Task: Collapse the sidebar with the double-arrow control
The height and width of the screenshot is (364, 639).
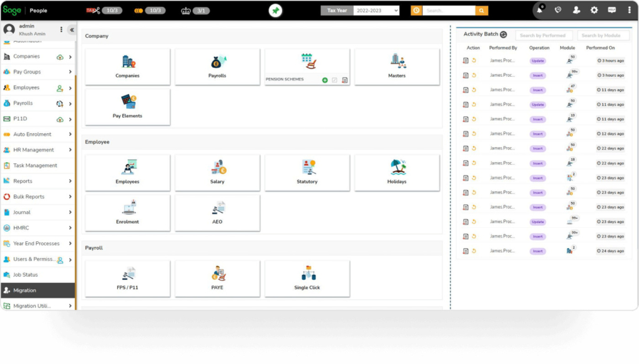Action: click(x=71, y=29)
